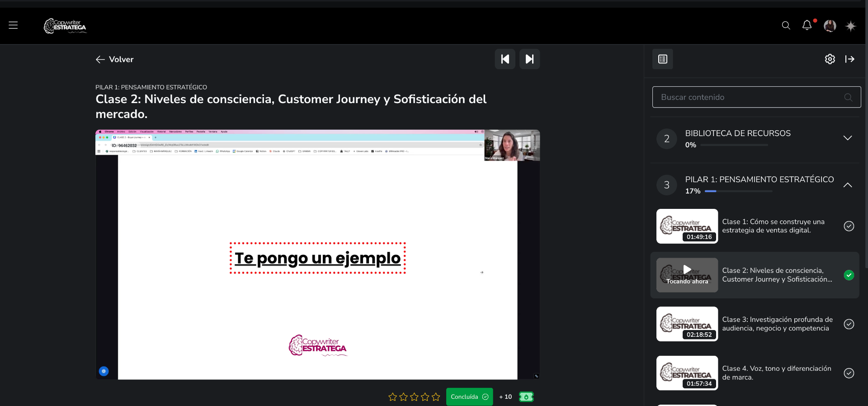Collapse the Pilar 1 Pensamiento Estratégico module
Viewport: 868px width, 406px height.
tap(847, 185)
